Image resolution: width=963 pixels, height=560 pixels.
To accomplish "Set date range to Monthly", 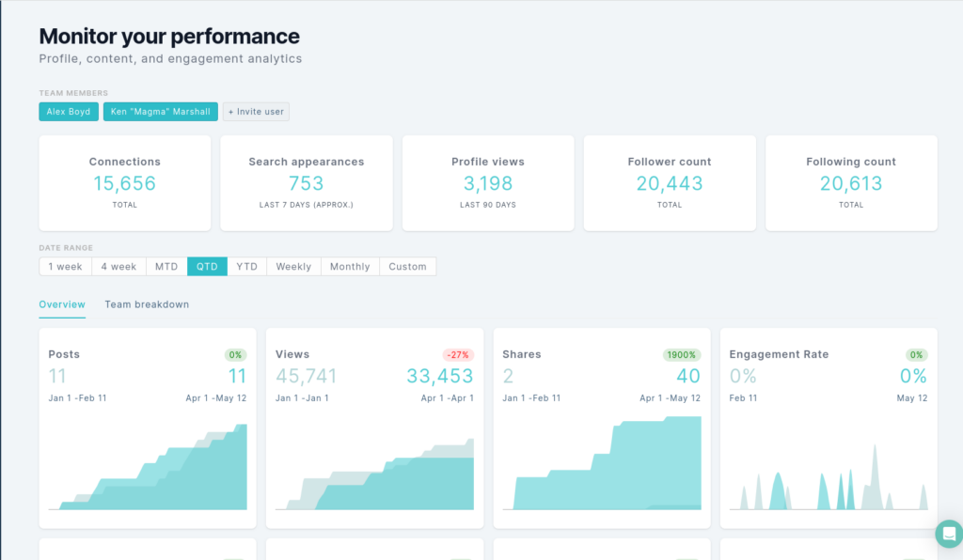I will pyautogui.click(x=350, y=266).
